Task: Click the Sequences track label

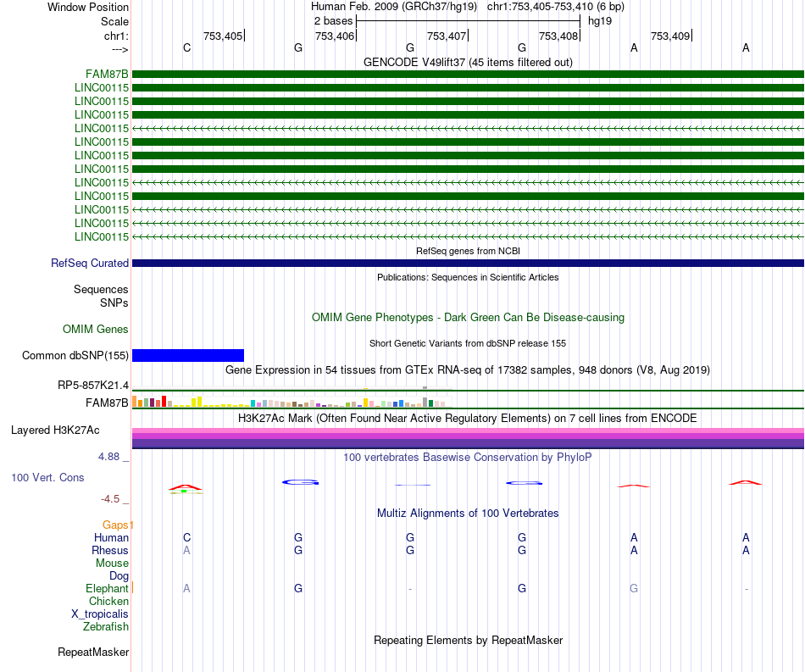Action: tap(101, 290)
